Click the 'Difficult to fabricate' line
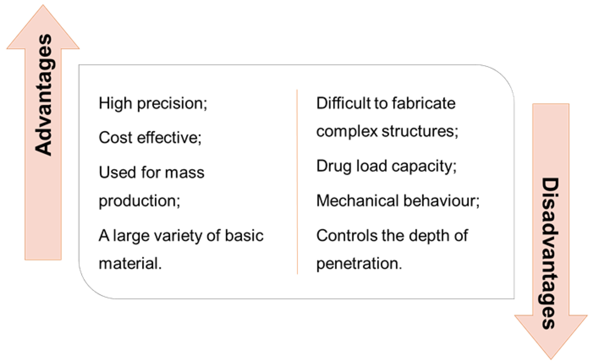591x364 pixels. 386,103
